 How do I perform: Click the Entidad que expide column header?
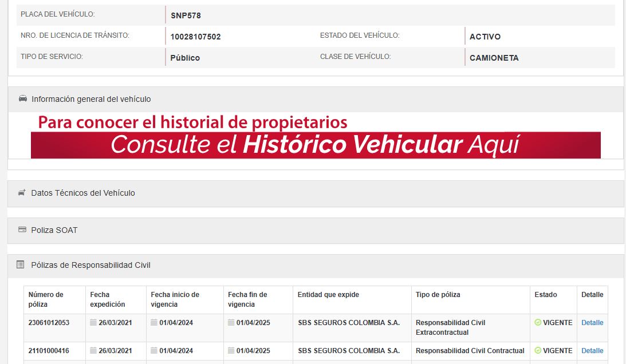tap(328, 295)
